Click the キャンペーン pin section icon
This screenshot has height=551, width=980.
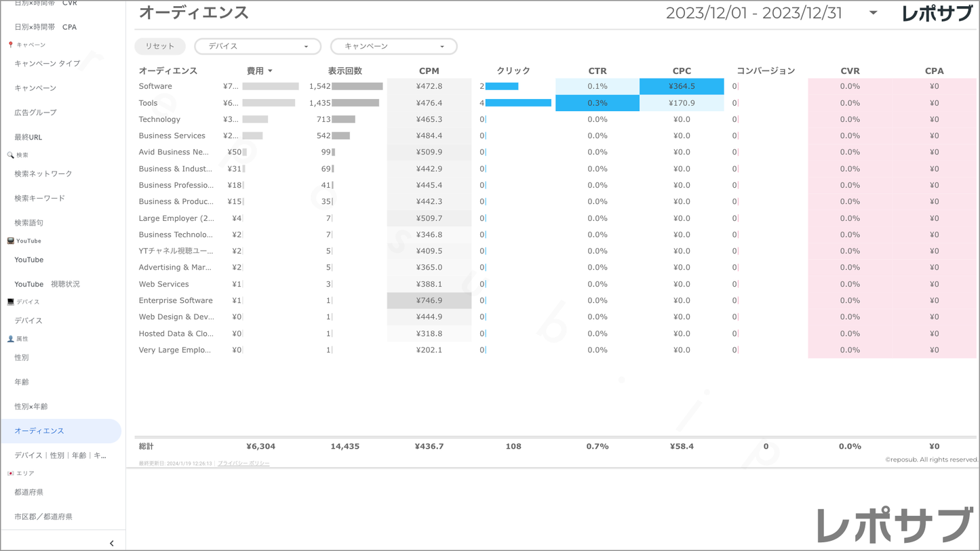(10, 45)
